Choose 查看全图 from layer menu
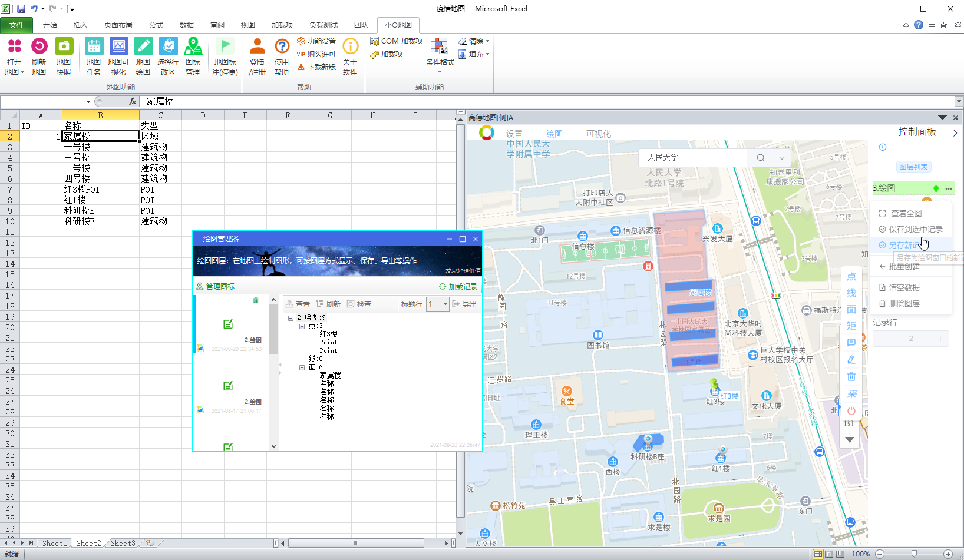Image resolution: width=964 pixels, height=560 pixels. [906, 213]
